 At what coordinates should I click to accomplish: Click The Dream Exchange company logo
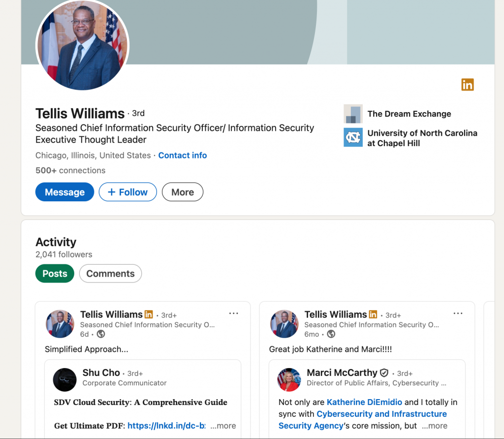[353, 114]
